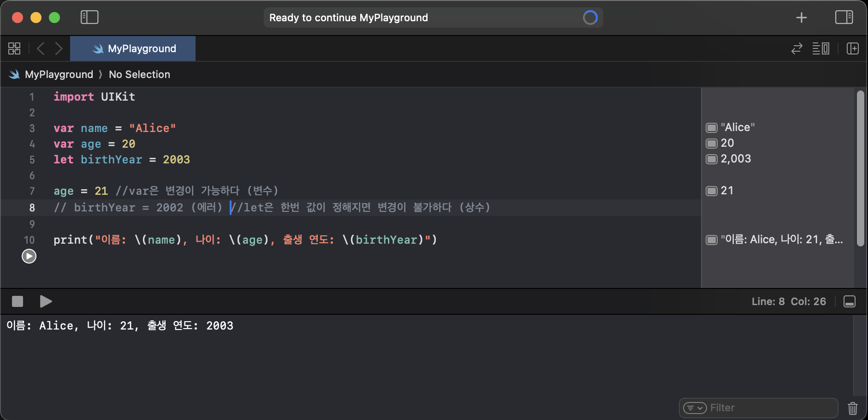Screen dimensions: 868x420
Task: Open the No Selection breadcrumb menu
Action: pyautogui.click(x=139, y=74)
